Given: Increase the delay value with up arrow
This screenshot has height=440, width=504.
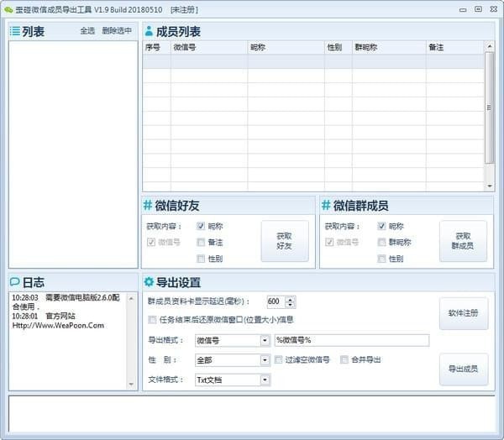Looking at the screenshot, I should [x=291, y=298].
